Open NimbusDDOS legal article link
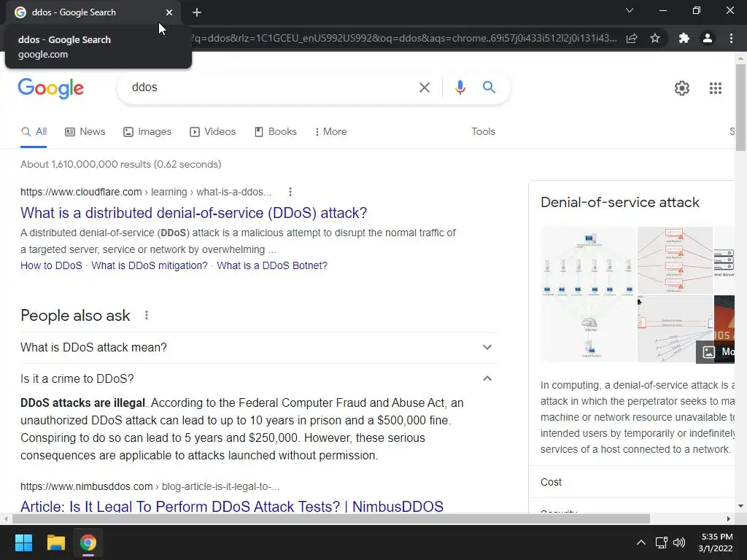The height and width of the screenshot is (560, 747). coord(232,506)
